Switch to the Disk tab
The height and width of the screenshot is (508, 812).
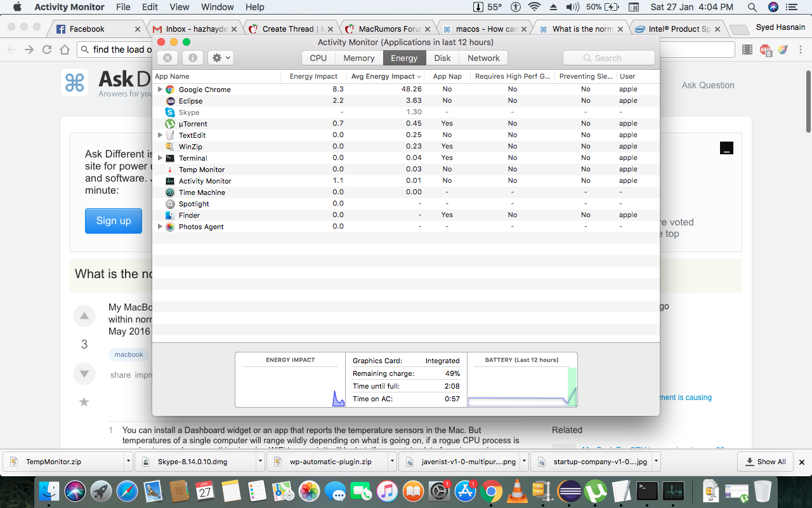coord(442,58)
